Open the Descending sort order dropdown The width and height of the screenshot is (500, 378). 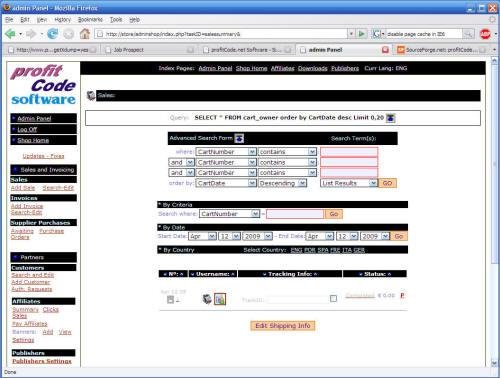[282, 183]
